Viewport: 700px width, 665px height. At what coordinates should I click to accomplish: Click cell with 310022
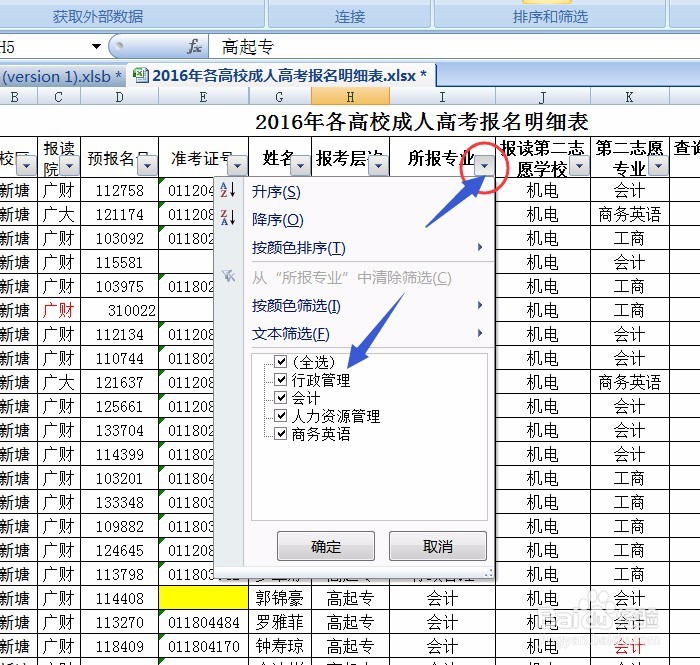click(x=119, y=310)
